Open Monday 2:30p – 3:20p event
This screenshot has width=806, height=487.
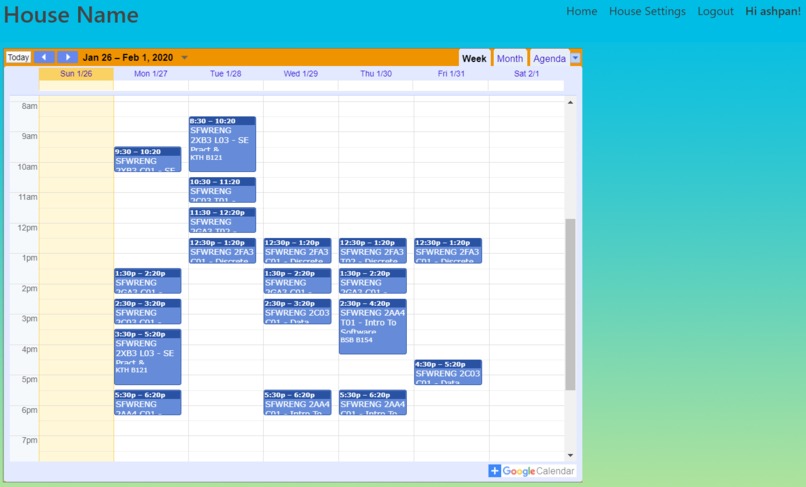click(148, 311)
